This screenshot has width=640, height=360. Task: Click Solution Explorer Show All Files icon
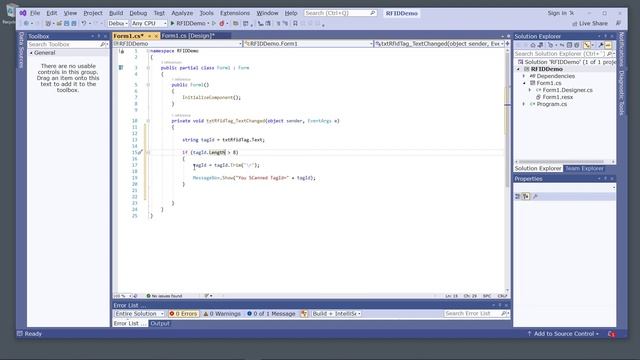click(576, 45)
